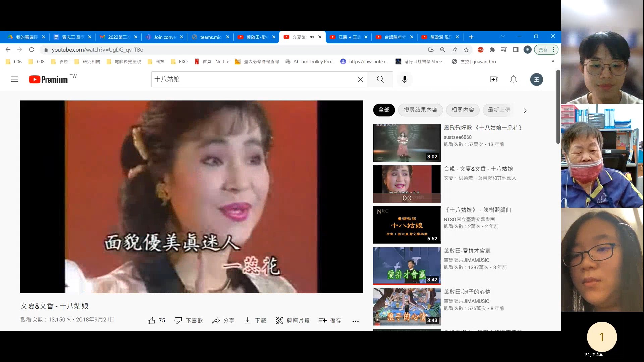The image size is (644, 362).
Task: Select the 全部 filter chip
Action: coord(384,110)
